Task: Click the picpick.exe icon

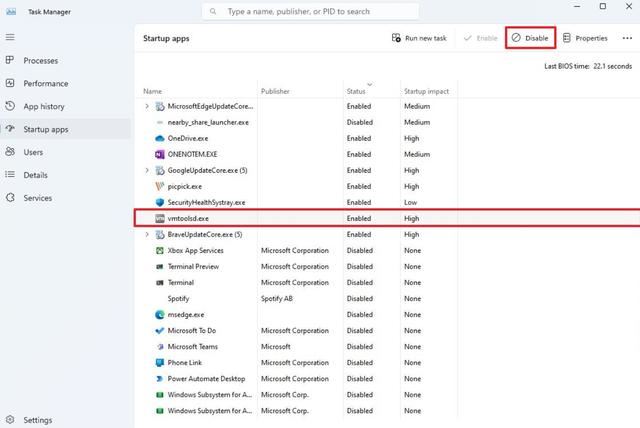Action: point(160,186)
